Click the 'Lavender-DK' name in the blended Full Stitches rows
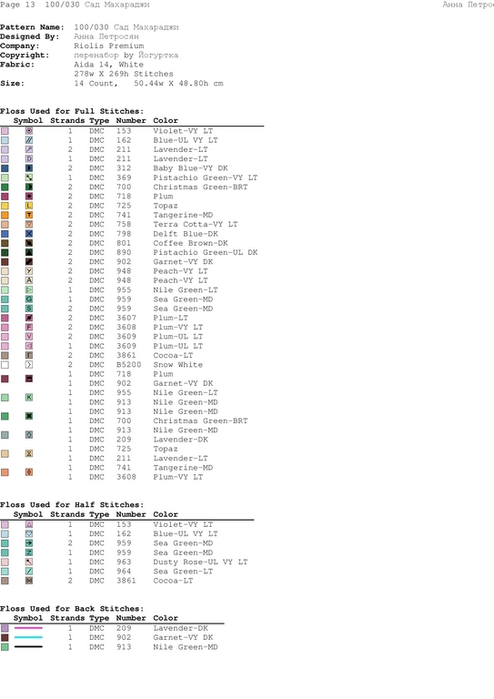The height and width of the screenshot is (699, 494). click(x=181, y=440)
